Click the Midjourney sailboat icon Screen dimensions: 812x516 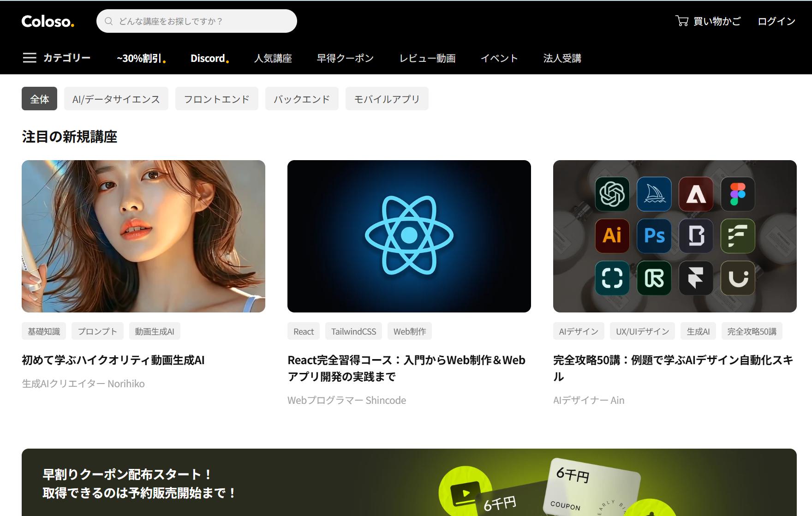coord(654,194)
